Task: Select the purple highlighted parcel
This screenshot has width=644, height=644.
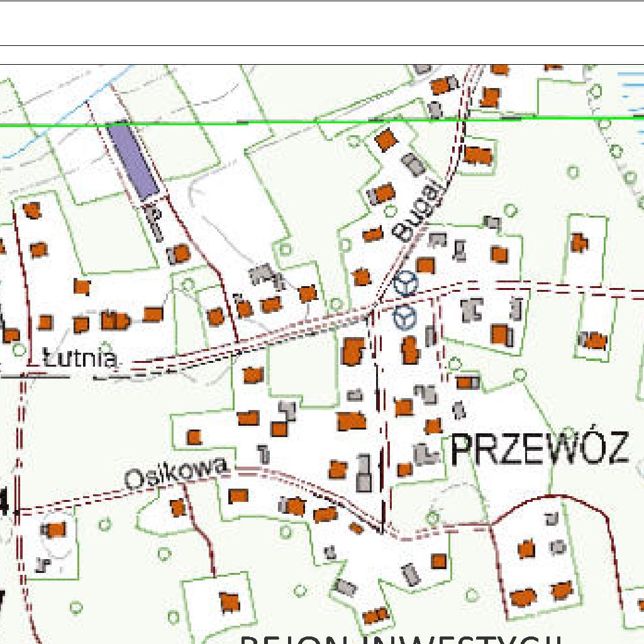Action: point(133,160)
